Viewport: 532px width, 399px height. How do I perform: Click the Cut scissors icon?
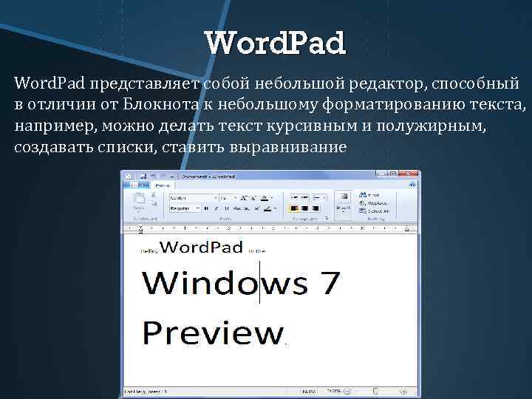[154, 195]
